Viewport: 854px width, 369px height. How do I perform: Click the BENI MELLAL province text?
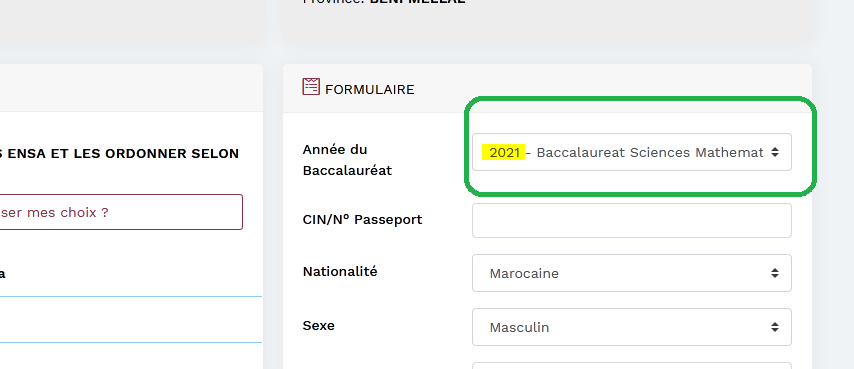pyautogui.click(x=418, y=2)
